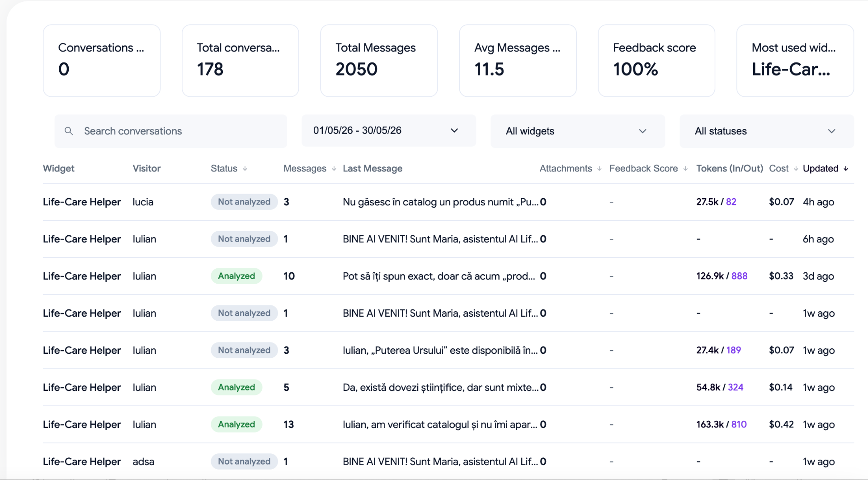Sort by Cost column arrow
Screen dimensions: 868x480
796,169
